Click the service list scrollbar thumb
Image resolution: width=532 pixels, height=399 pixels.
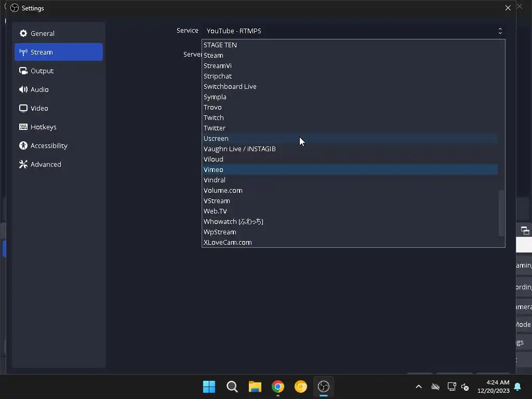point(501,212)
